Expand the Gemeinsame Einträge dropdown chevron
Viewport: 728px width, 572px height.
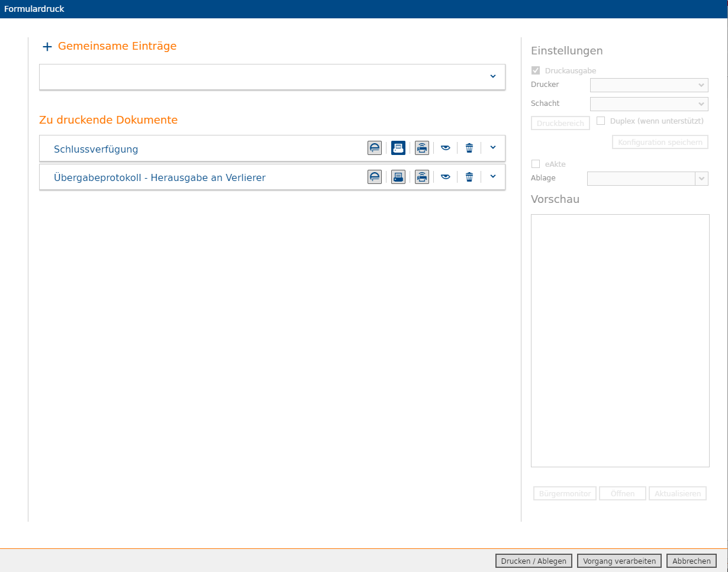pos(493,76)
